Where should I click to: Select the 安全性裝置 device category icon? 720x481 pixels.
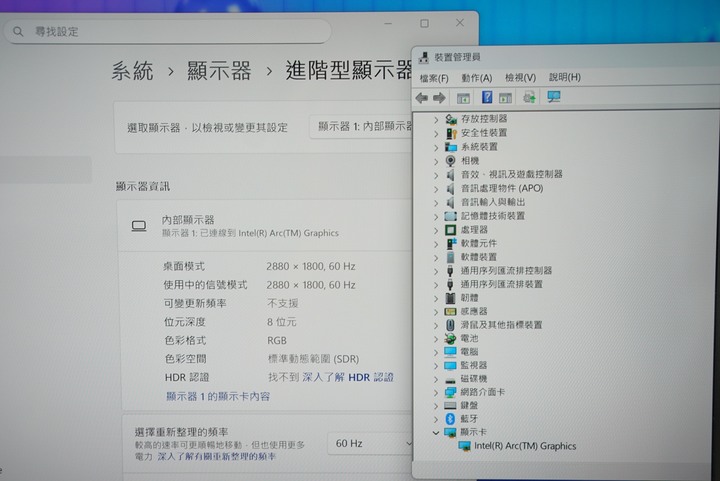point(451,133)
